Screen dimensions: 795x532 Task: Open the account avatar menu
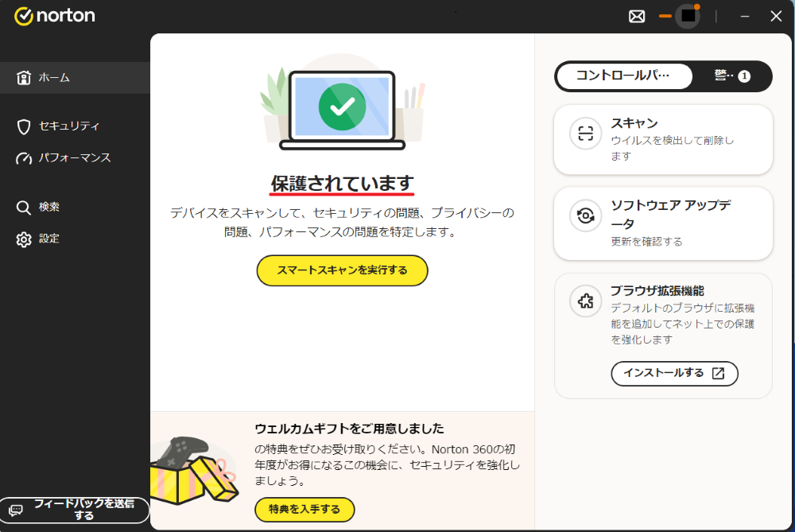point(688,16)
